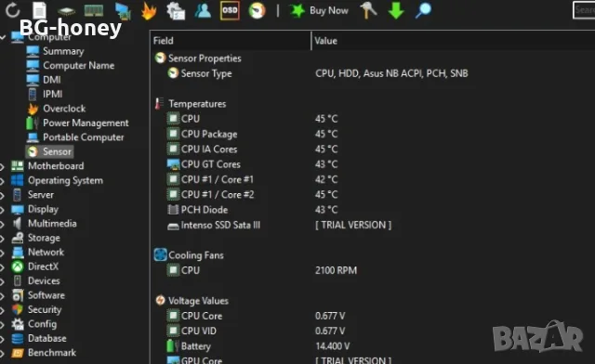
Task: Expand the Motherboard node arrow
Action: pyautogui.click(x=3, y=166)
